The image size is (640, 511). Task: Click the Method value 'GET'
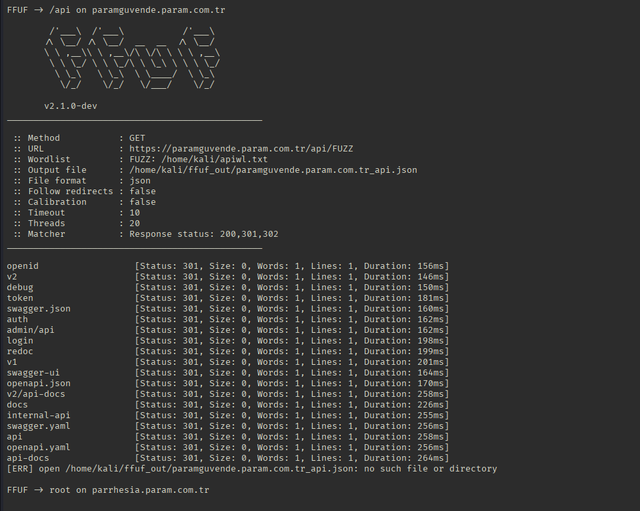[x=137, y=138]
